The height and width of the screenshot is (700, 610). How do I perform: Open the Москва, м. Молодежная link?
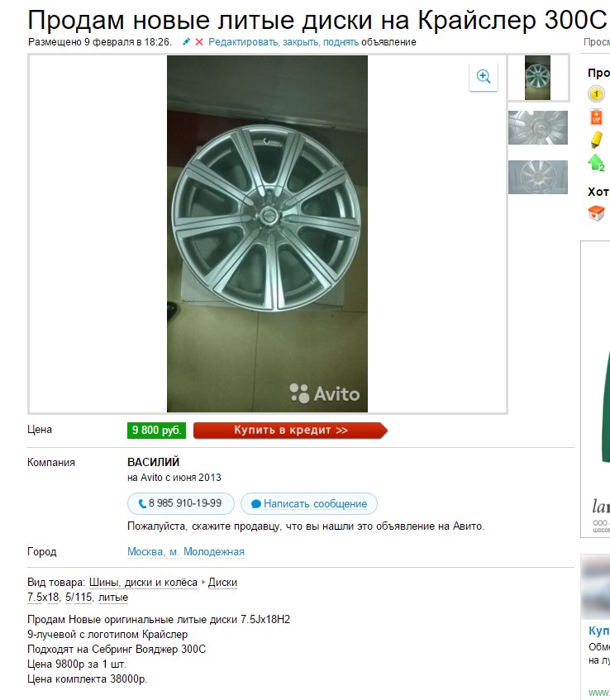tap(186, 552)
